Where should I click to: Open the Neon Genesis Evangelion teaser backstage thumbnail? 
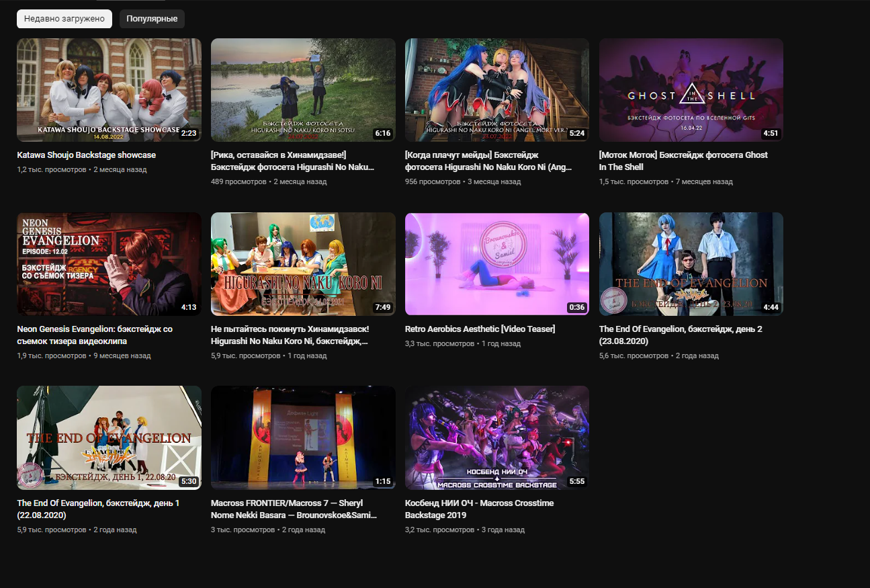point(109,264)
